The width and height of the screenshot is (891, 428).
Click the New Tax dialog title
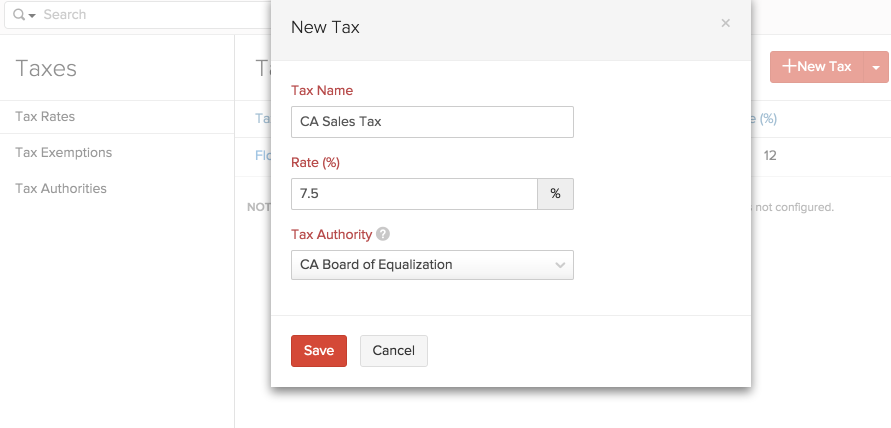coord(325,27)
